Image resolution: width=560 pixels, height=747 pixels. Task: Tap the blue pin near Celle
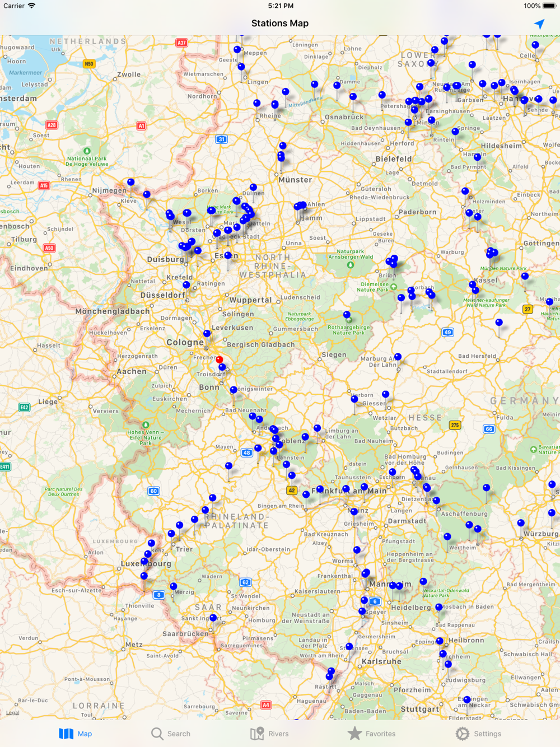pos(535,45)
